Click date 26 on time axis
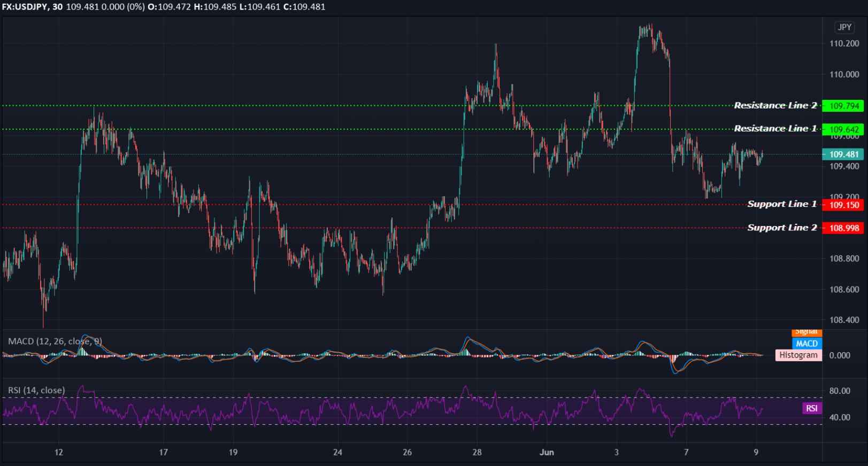Image resolution: width=868 pixels, height=466 pixels. coord(407,452)
